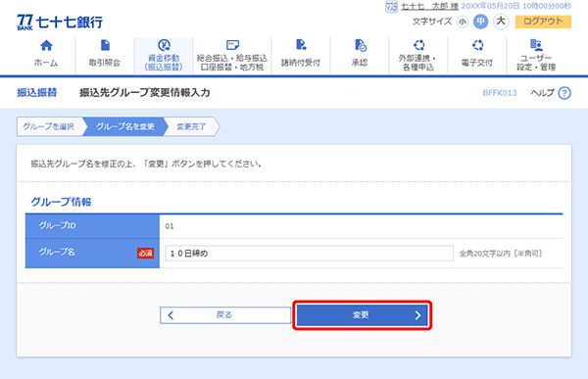Click the 77 Bank logo

coord(60,23)
